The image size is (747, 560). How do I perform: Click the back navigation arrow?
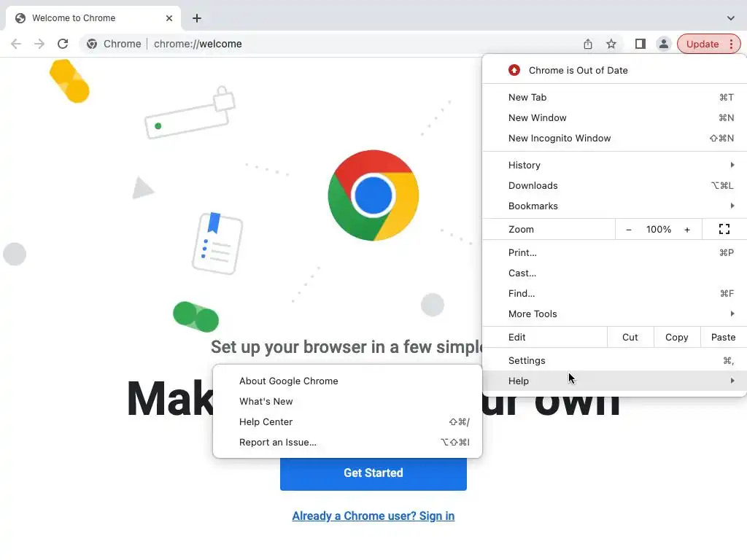tap(16, 44)
